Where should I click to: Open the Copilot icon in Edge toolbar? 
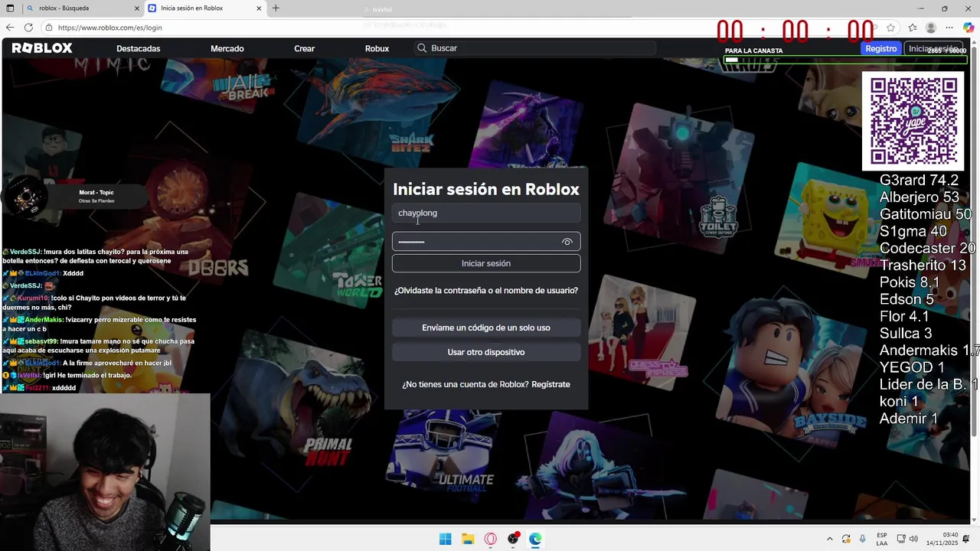(x=969, y=28)
